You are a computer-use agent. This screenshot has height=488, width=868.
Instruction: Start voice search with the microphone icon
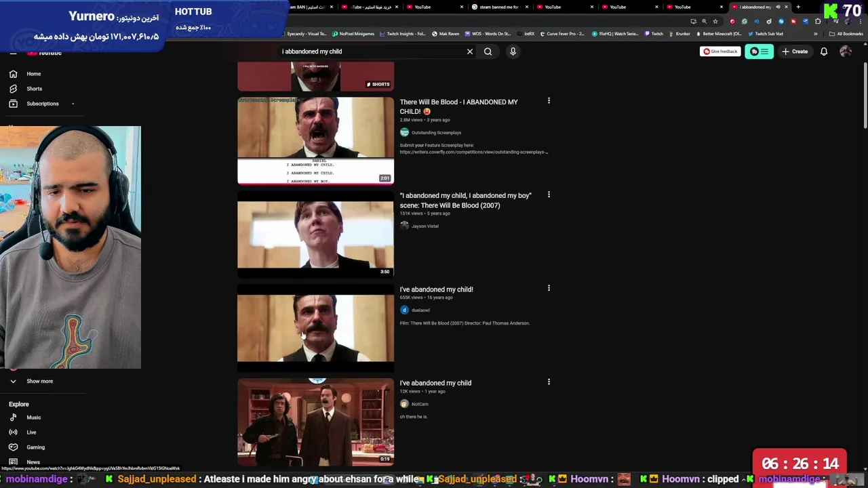pos(513,52)
